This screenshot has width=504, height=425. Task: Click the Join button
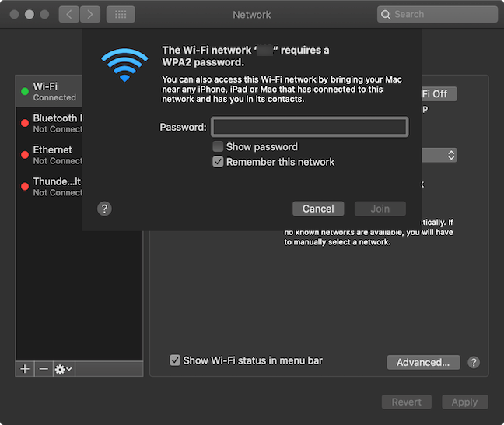[x=380, y=209]
